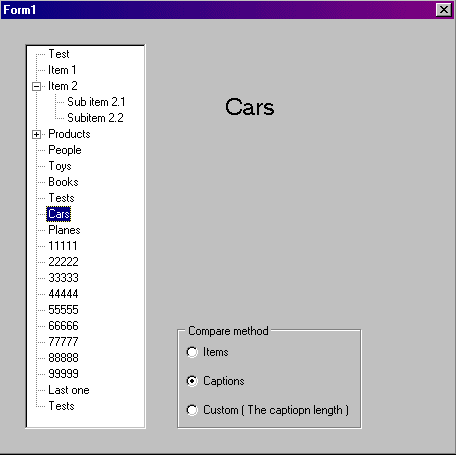
Task: Select Item 1 in the tree
Action: [62, 70]
